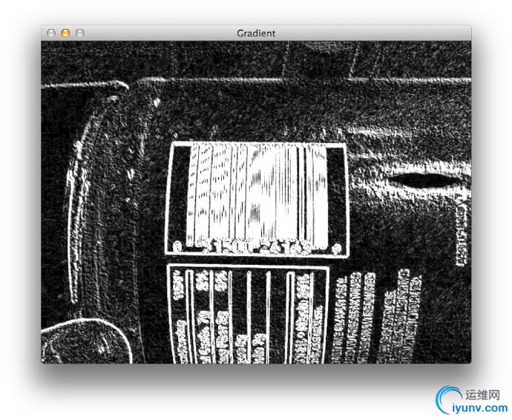Click the zoom button of Gradient window
Screen dimensions: 512x420
80,33
